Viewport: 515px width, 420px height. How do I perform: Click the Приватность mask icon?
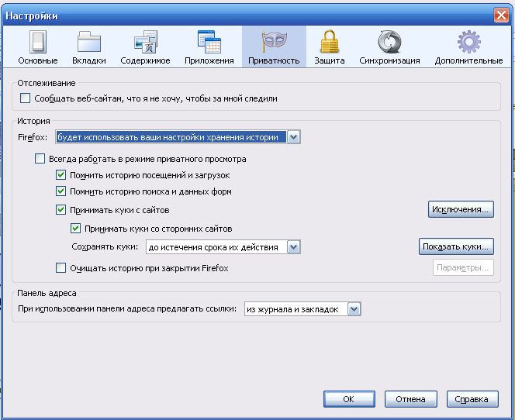pos(273,43)
